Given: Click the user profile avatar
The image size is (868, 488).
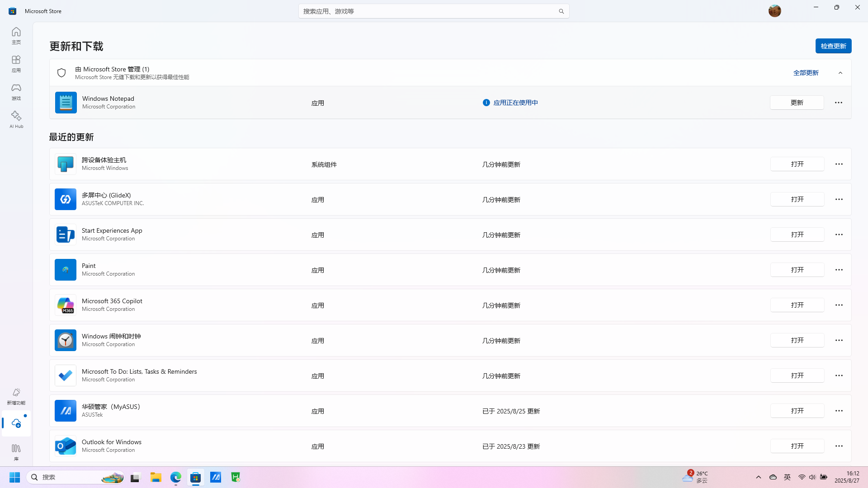Looking at the screenshot, I should pos(774,11).
